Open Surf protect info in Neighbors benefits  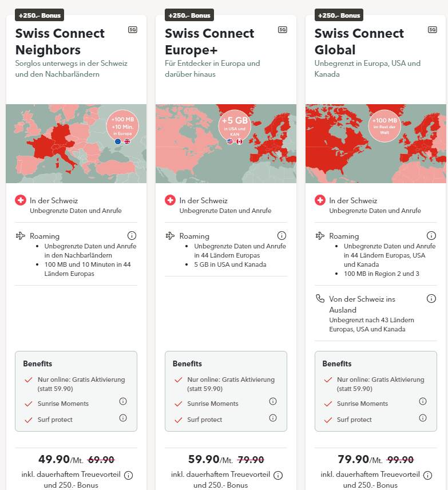tap(123, 418)
